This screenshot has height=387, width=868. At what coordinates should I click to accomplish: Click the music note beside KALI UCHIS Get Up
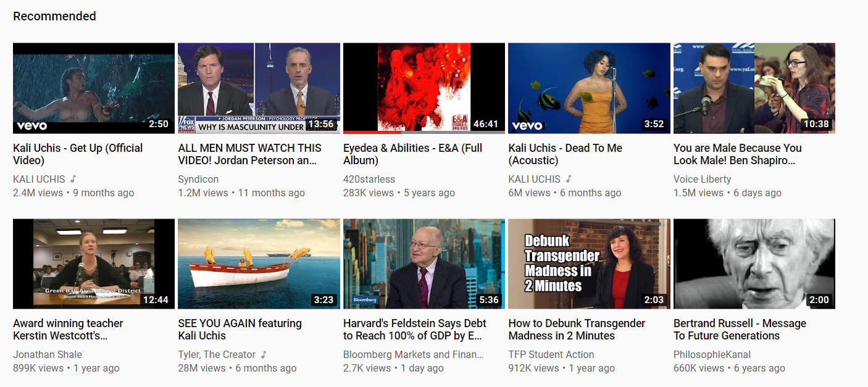pos(73,179)
